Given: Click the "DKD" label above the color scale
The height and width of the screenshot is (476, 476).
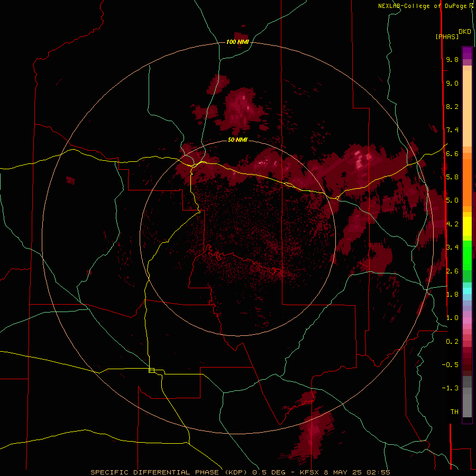Looking at the screenshot, I should click(465, 32).
